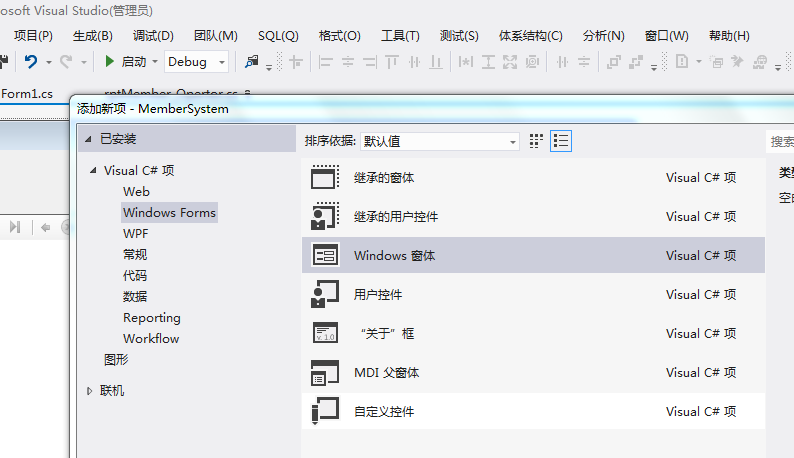Viewport: 794px width, 458px height.
Task: Select the 数据 category
Action: click(x=135, y=296)
